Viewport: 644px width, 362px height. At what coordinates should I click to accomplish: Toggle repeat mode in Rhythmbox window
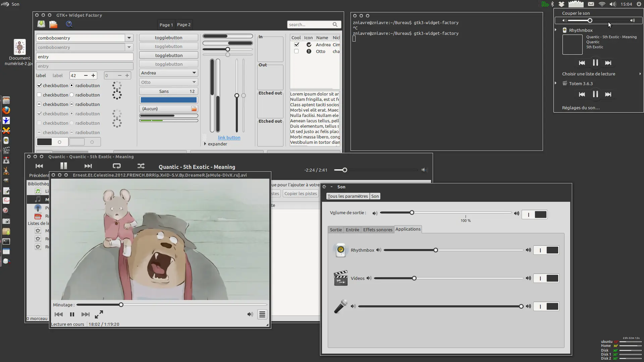pyautogui.click(x=117, y=166)
